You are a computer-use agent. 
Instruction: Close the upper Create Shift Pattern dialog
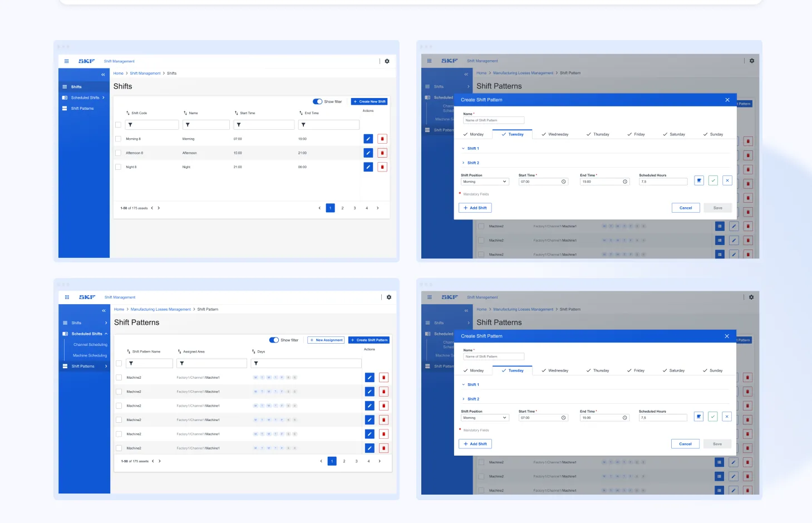727,100
